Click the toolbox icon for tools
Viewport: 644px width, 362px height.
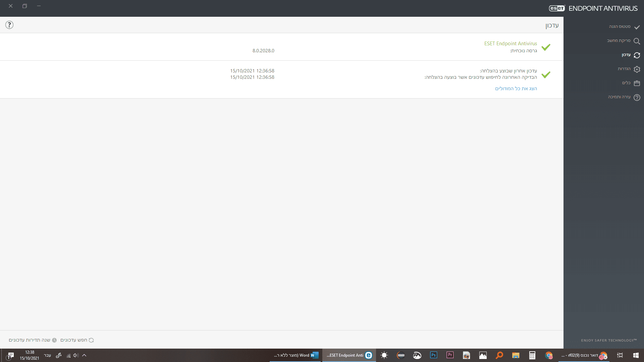click(637, 83)
